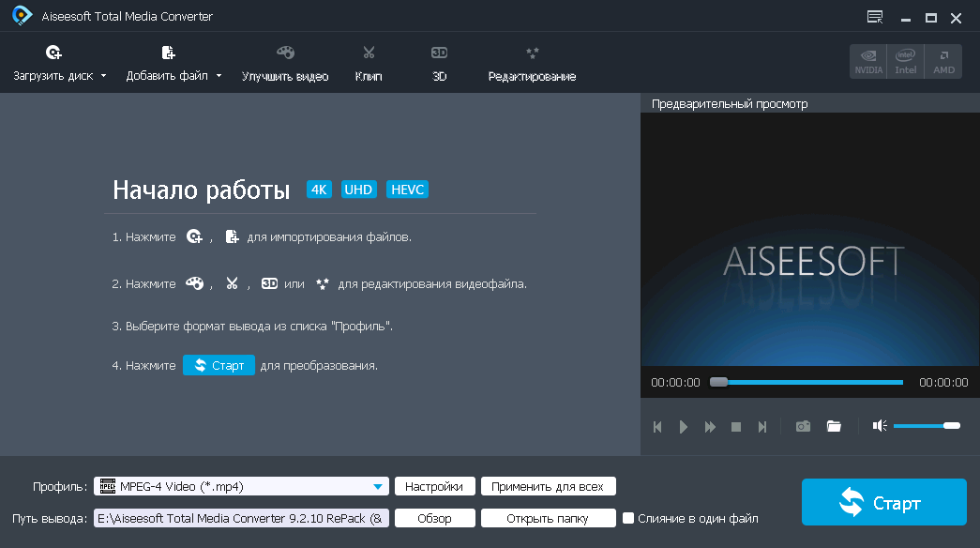Toggle the Intel acceleration option
The image size is (980, 548).
[905, 61]
